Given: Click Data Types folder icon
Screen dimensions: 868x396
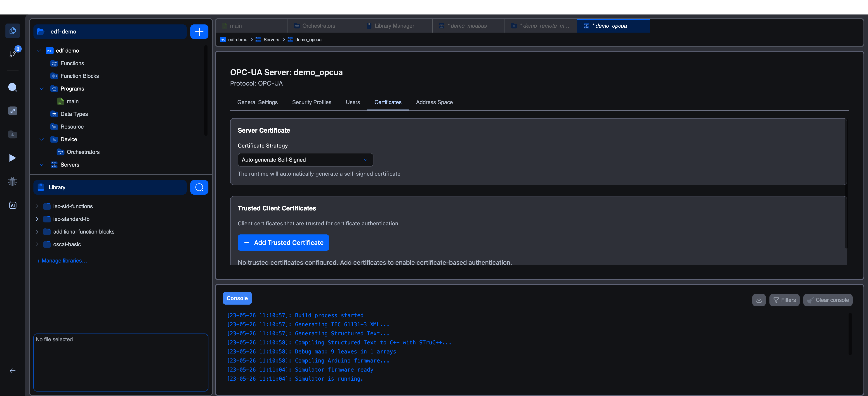Looking at the screenshot, I should [54, 114].
